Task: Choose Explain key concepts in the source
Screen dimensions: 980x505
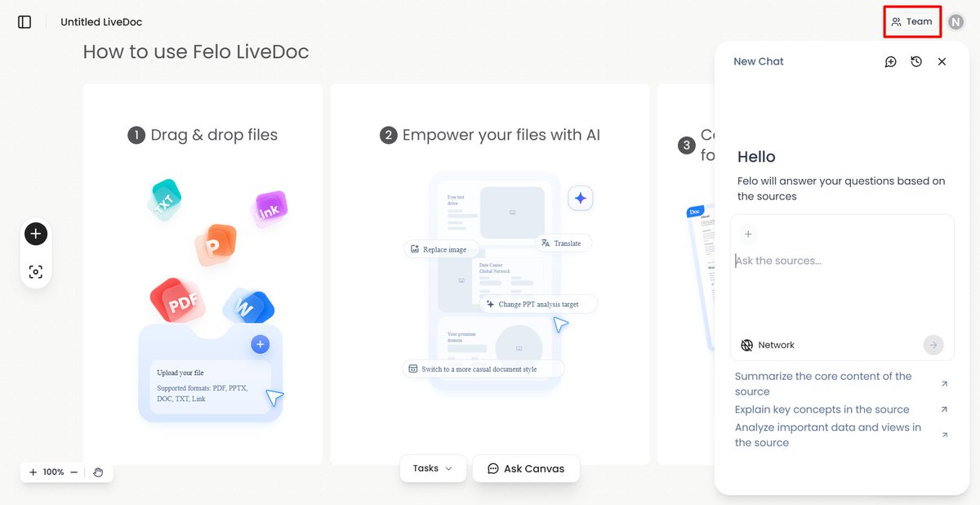Action: tap(822, 409)
